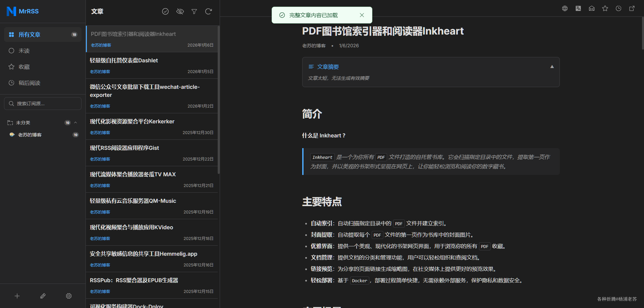Add a new feed plus icon
644x308 pixels.
click(x=17, y=296)
